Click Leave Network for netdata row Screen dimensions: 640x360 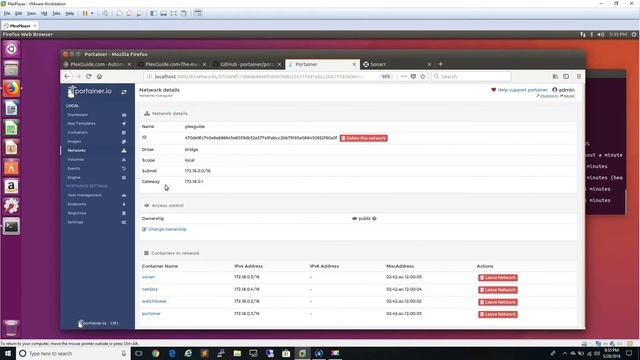pos(498,290)
